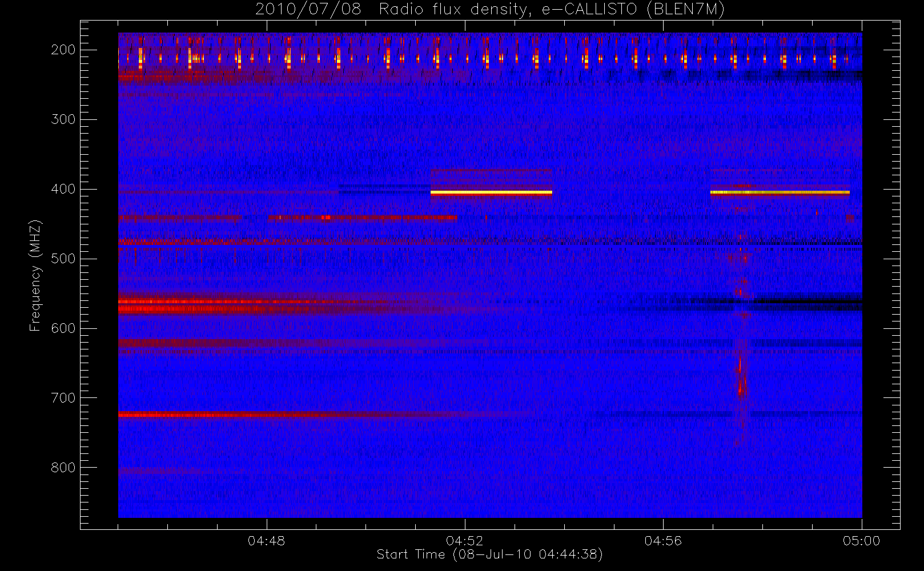Click the 600 frequency tick label
Viewport: 924px width, 571px height.
point(63,328)
